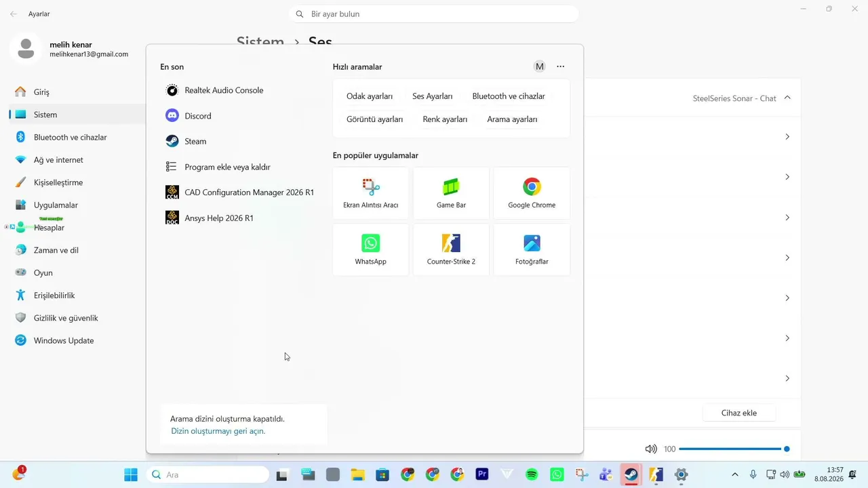This screenshot has height=488, width=868.
Task: Mute using speaker icon beside volume 100
Action: pos(651,449)
